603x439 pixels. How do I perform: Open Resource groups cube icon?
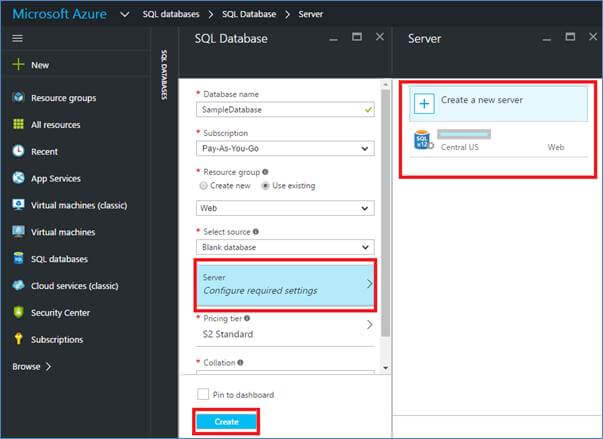pyautogui.click(x=18, y=97)
